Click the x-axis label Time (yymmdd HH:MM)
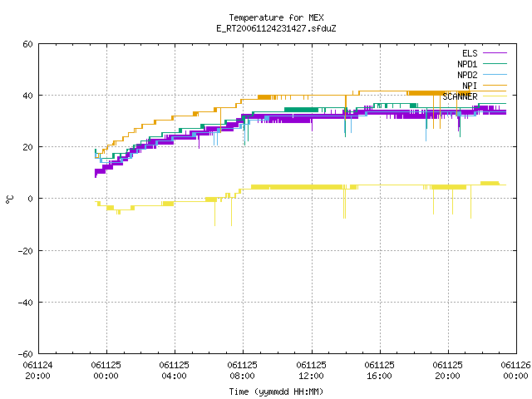 tap(276, 392)
